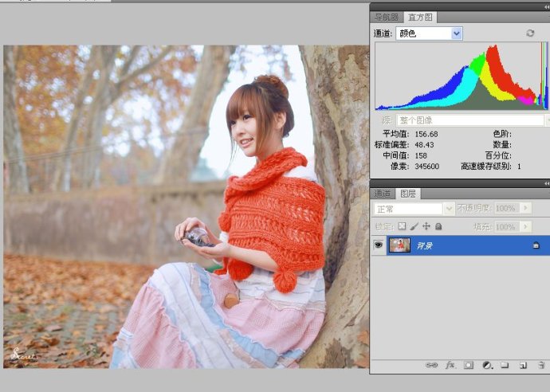Viewport: 550px width, 392px height.
Task: Toggle lock transparent pixels
Action: (x=403, y=226)
